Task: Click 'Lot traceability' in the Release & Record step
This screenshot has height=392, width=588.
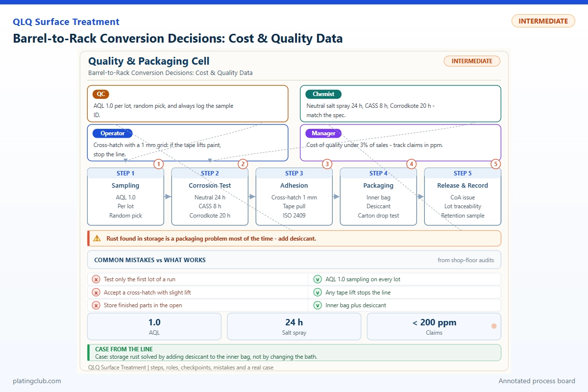Action: pyautogui.click(x=463, y=206)
